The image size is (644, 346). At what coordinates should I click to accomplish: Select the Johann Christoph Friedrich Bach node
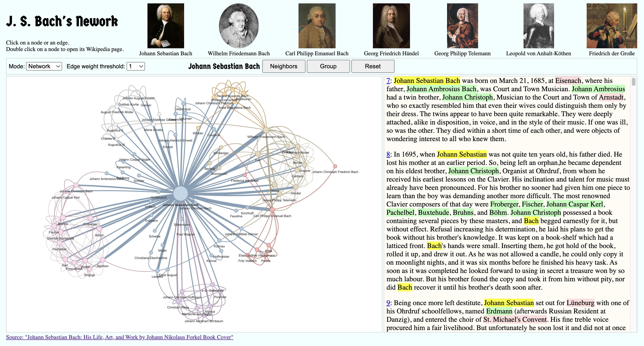pyautogui.click(x=335, y=166)
